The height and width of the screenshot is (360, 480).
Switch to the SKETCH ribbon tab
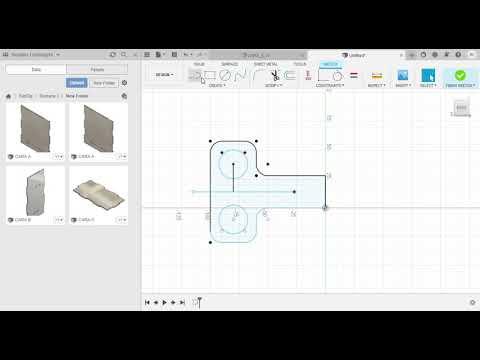click(330, 64)
